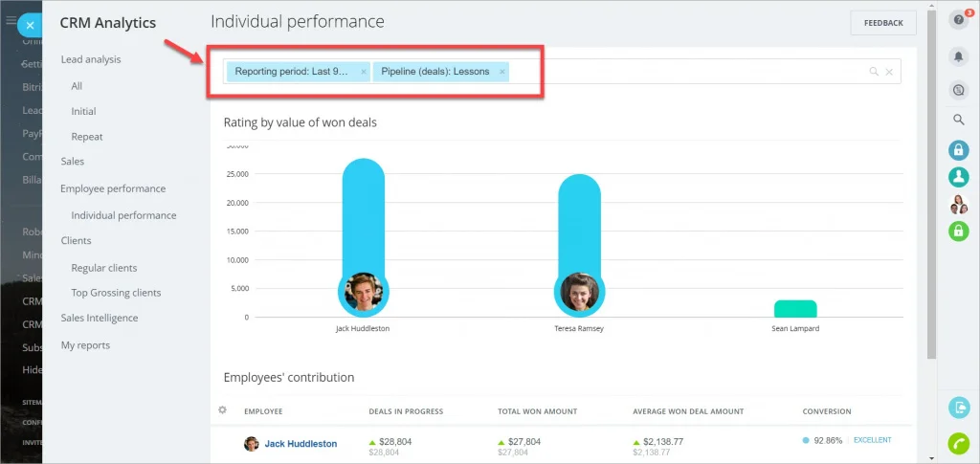Viewport: 980px width, 464px height.
Task: Click the green padlock icon
Action: coord(958,231)
